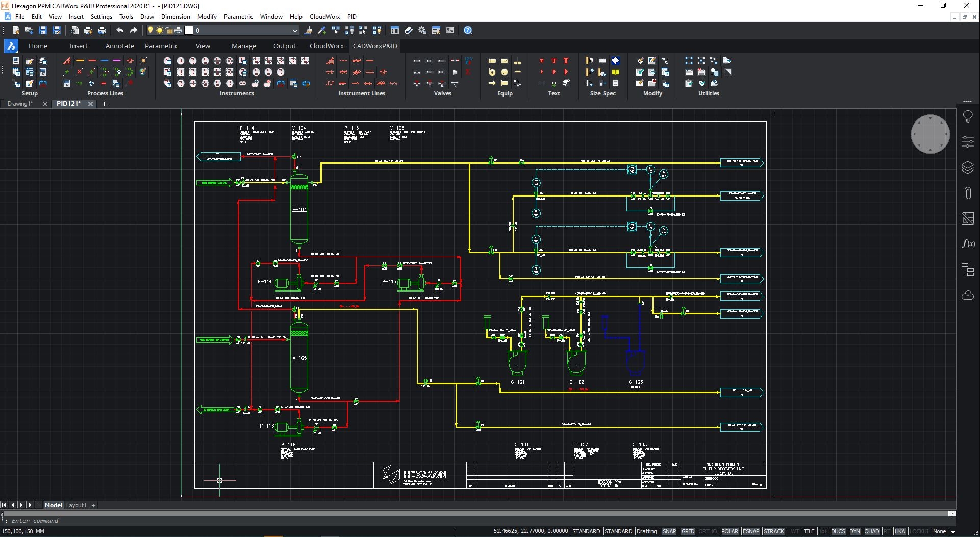Click the f(x) parameters panel icon
Viewport: 980px width, 537px height.
pos(967,244)
